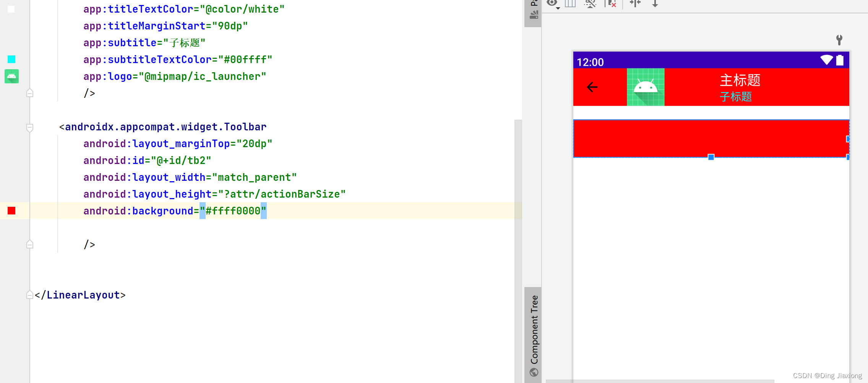Image resolution: width=868 pixels, height=383 pixels.
Task: Click the down-arrow guidelines icon
Action: 655,3
